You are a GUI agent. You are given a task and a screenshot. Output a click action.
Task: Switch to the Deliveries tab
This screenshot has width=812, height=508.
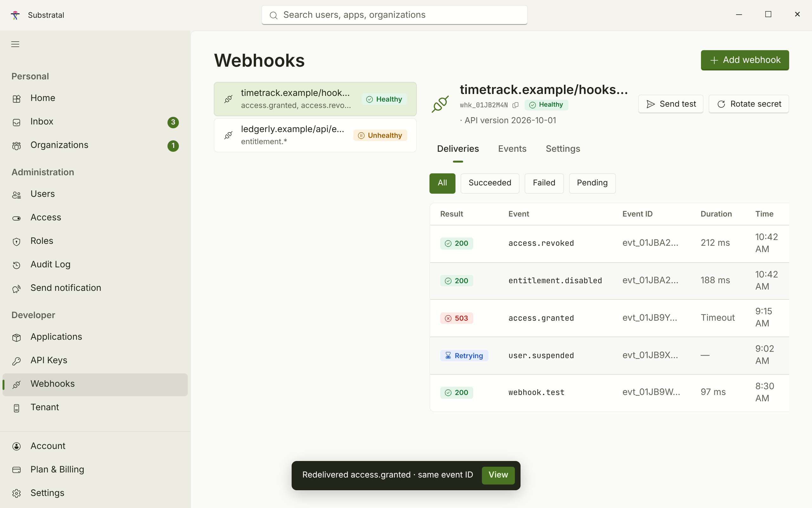(x=458, y=149)
